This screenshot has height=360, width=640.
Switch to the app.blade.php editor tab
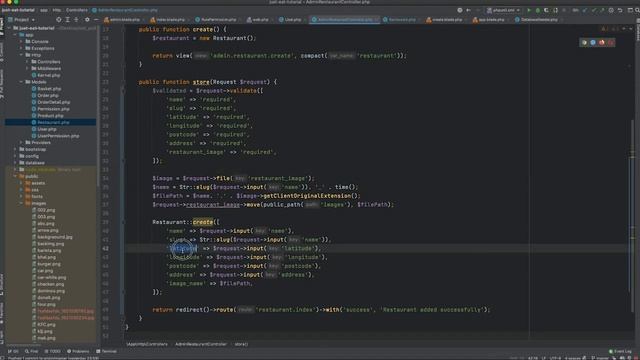pyautogui.click(x=489, y=20)
